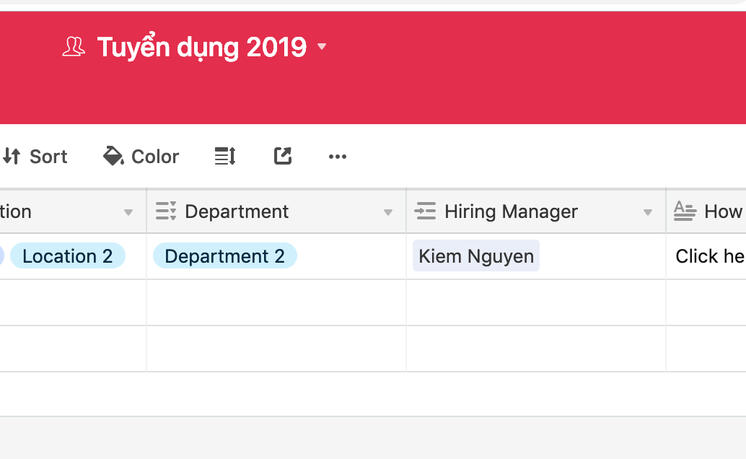Expand the Location column dropdown arrow
Screen dimensions: 746x459
(128, 212)
